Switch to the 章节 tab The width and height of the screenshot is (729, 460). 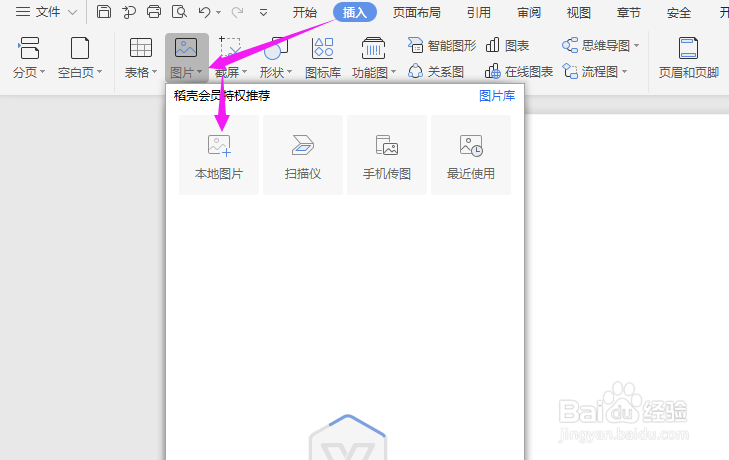pyautogui.click(x=629, y=13)
